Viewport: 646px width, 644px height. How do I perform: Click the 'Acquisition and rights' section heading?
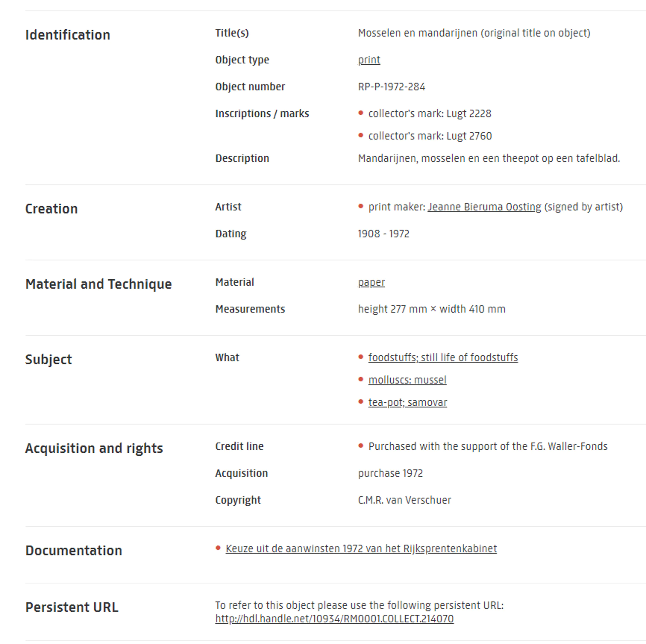coord(94,448)
